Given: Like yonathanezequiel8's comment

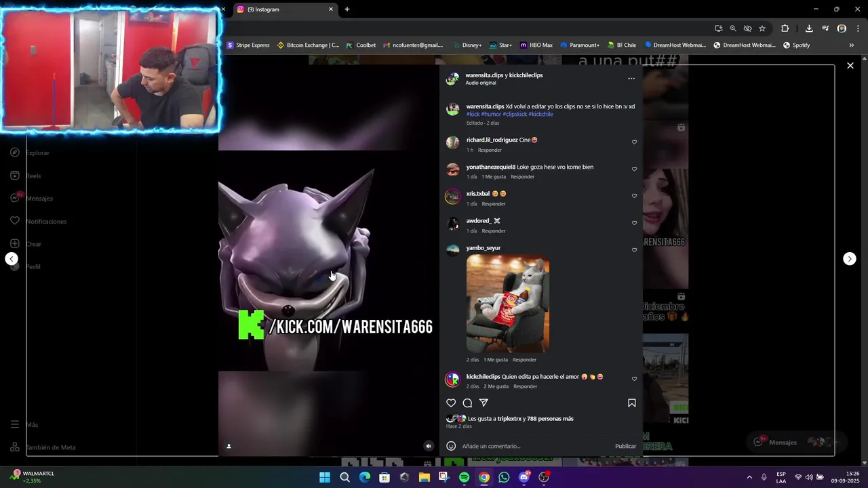Looking at the screenshot, I should pyautogui.click(x=634, y=169).
